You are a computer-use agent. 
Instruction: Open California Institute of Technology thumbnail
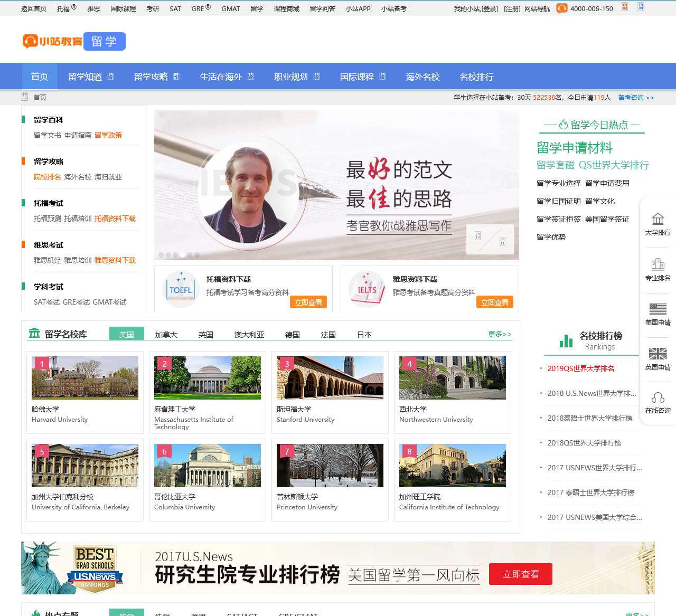click(453, 465)
